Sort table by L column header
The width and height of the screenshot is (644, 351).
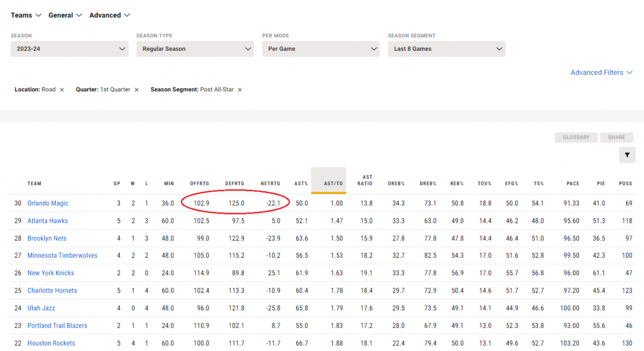click(x=147, y=184)
